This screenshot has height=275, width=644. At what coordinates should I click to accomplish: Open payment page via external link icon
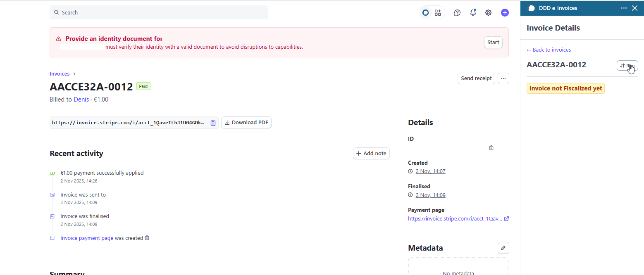(507, 218)
